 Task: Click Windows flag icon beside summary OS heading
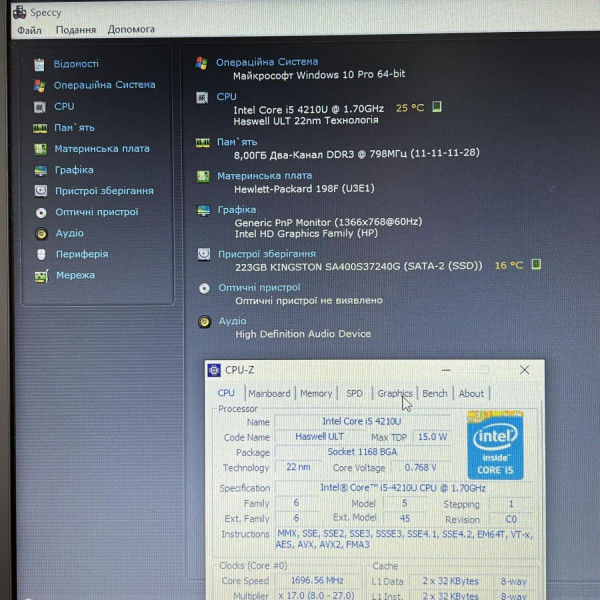click(x=201, y=63)
